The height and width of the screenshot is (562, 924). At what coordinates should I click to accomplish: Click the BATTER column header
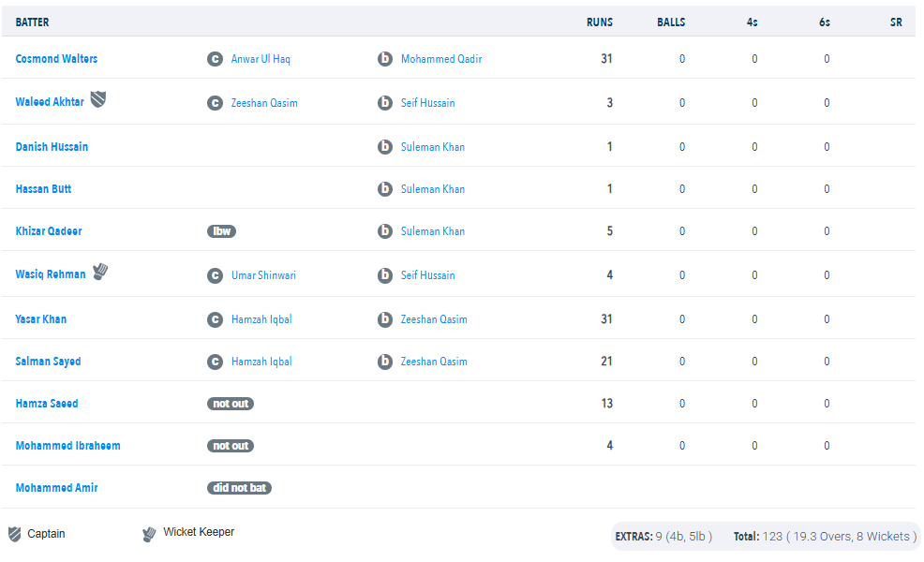coord(33,22)
